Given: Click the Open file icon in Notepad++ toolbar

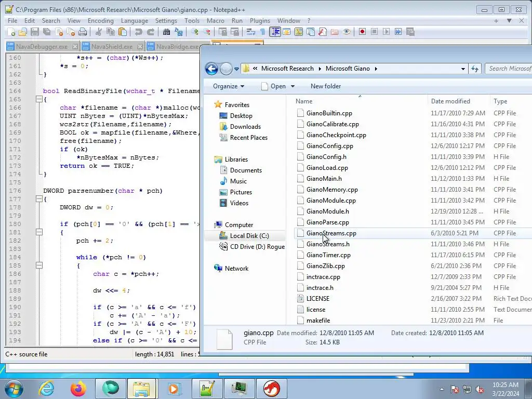Looking at the screenshot, I should pyautogui.click(x=23, y=32).
